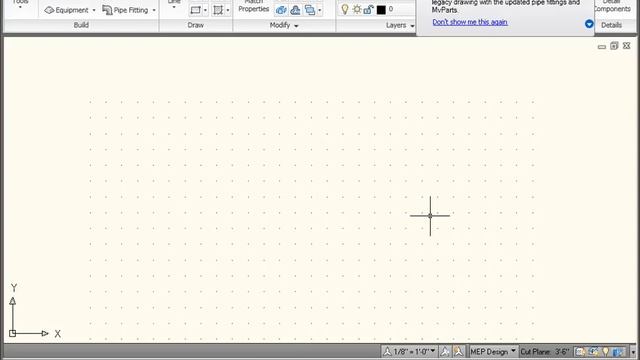
Task: Select the Hatch boundary draw tool
Action: click(218, 10)
